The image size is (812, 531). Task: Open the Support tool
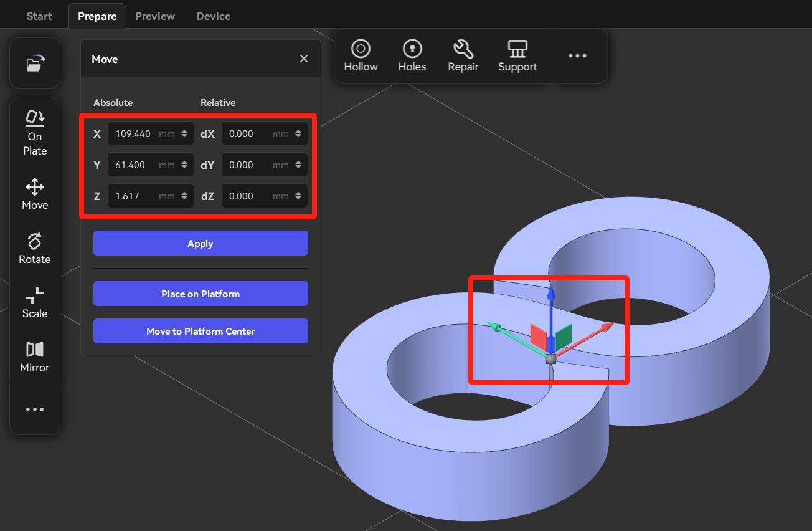[517, 55]
